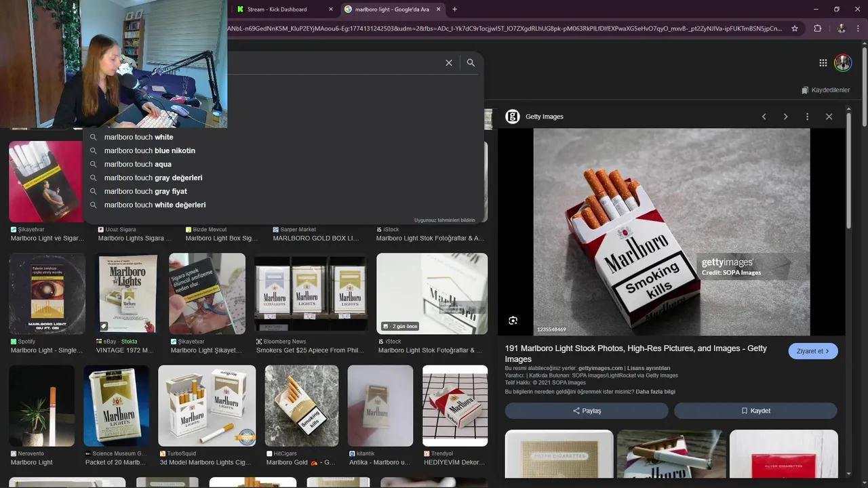Show next image in the preview panel

click(785, 117)
